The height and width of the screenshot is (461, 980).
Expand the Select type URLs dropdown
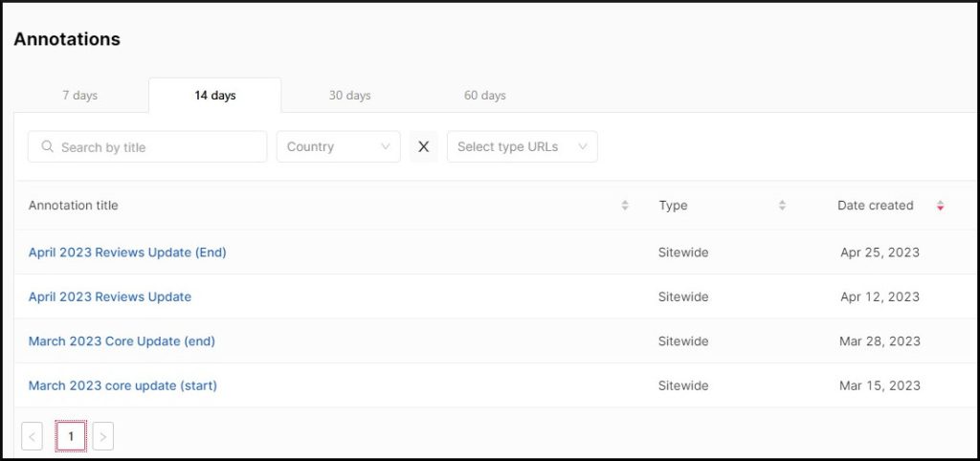pos(522,147)
